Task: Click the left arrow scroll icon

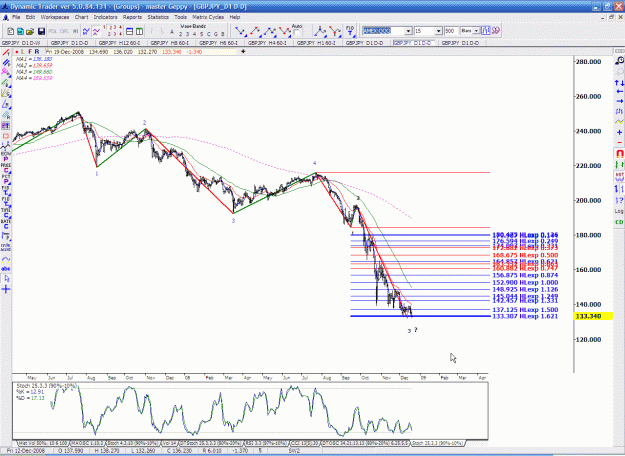Action: pyautogui.click(x=619, y=92)
